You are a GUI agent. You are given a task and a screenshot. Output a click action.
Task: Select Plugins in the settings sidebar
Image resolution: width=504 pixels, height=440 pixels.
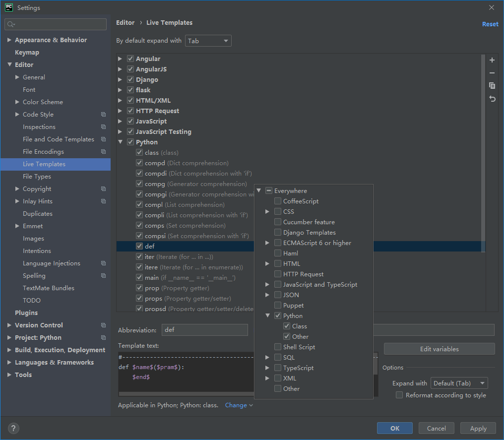26,313
